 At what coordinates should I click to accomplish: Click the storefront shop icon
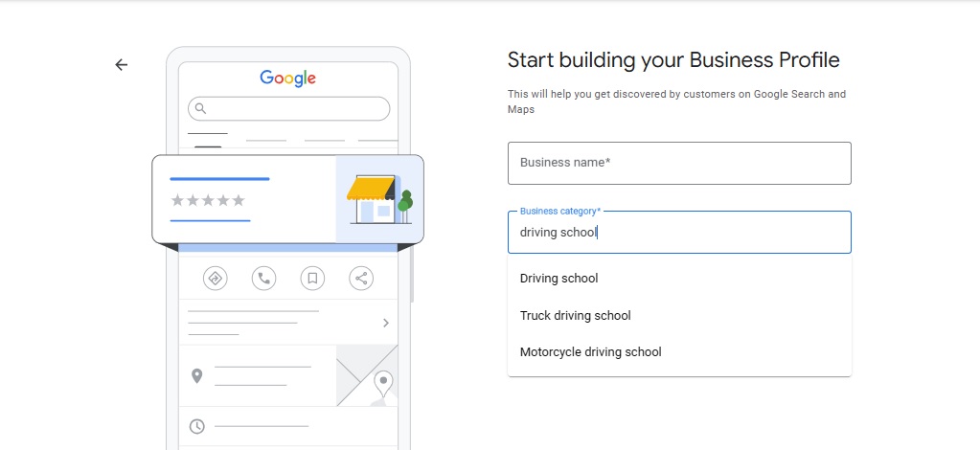379,199
